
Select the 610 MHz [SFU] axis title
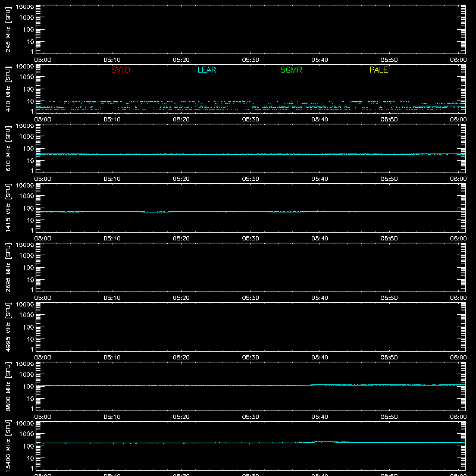(8, 148)
